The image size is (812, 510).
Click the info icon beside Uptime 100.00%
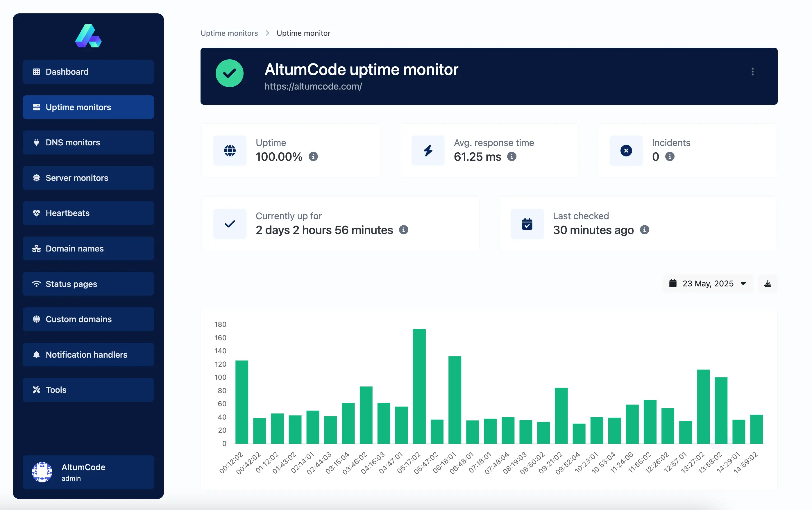click(313, 157)
